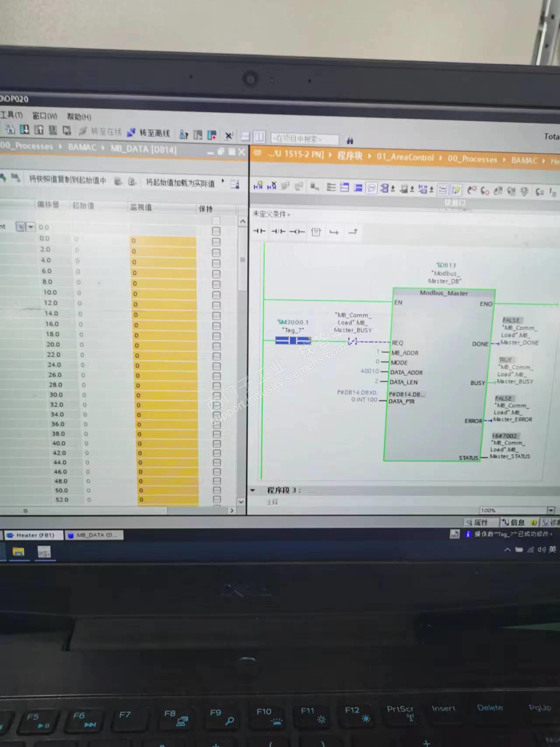This screenshot has height=747, width=560.
Task: Click 01_AreaControl in the breadcrumb path
Action: 406,157
